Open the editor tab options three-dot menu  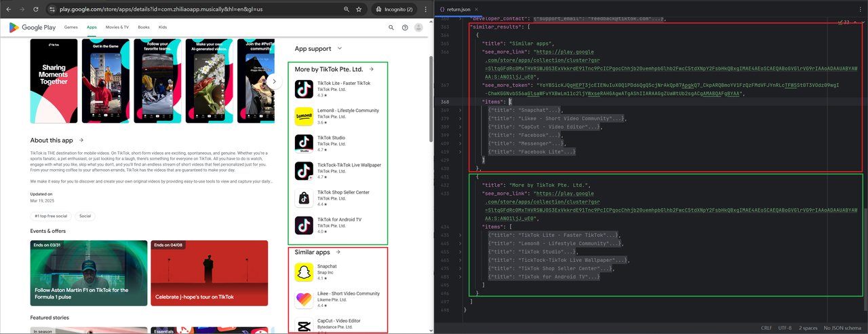[861, 10]
